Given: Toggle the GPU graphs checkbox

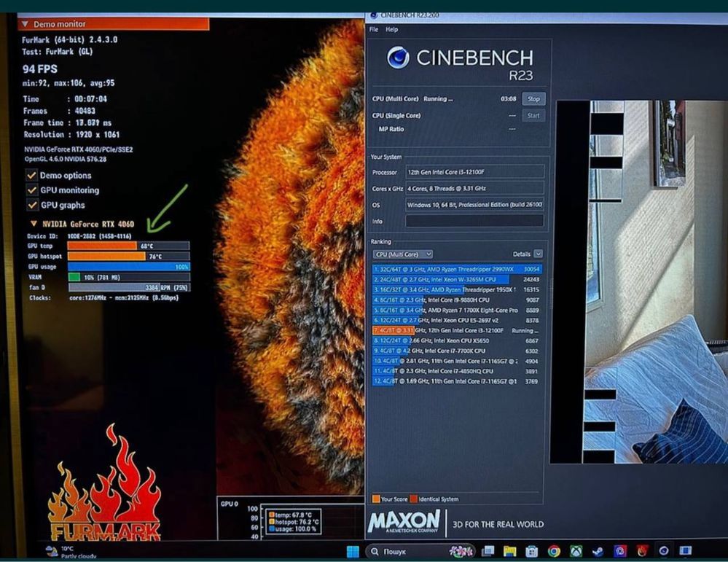Looking at the screenshot, I should point(32,206).
